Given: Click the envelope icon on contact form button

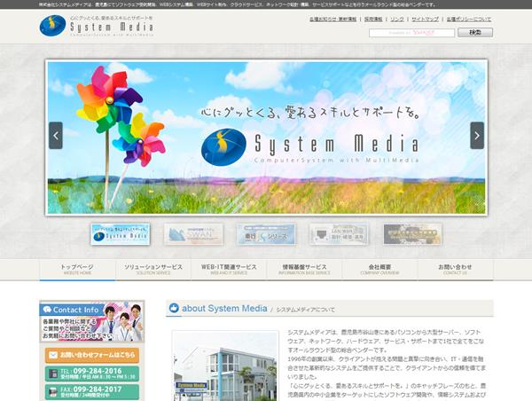Looking at the screenshot, I should [x=53, y=355].
